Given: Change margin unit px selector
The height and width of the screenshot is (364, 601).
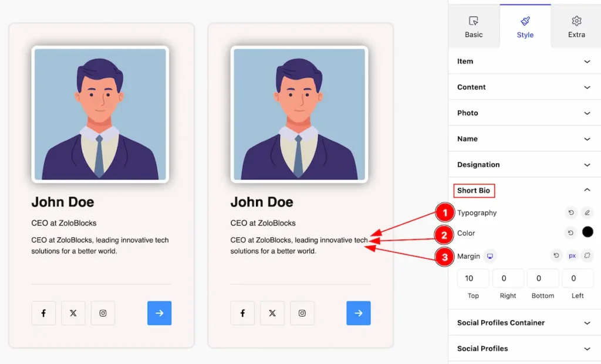Looking at the screenshot, I should (x=572, y=256).
